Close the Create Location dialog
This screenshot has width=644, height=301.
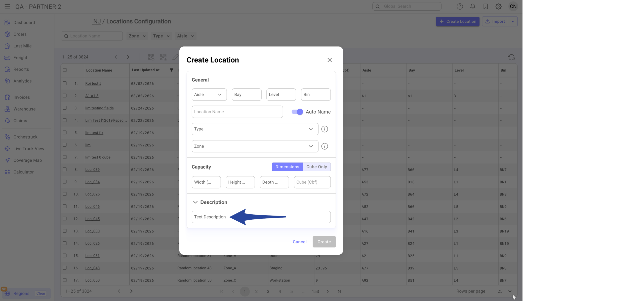pos(330,60)
